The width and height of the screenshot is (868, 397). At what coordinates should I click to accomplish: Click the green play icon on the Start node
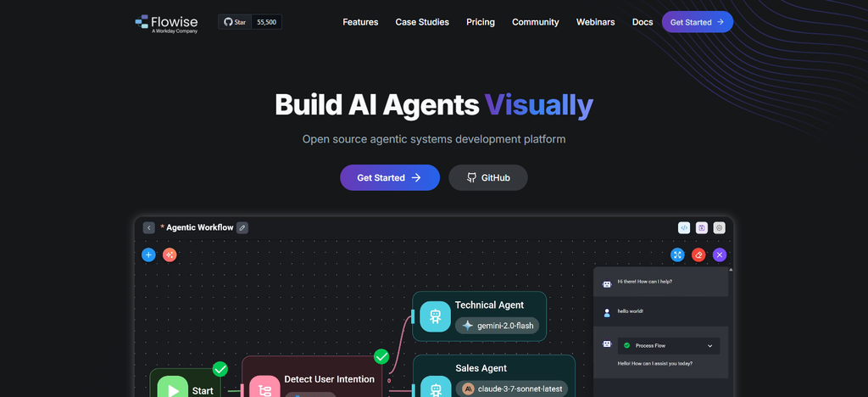coord(173,389)
